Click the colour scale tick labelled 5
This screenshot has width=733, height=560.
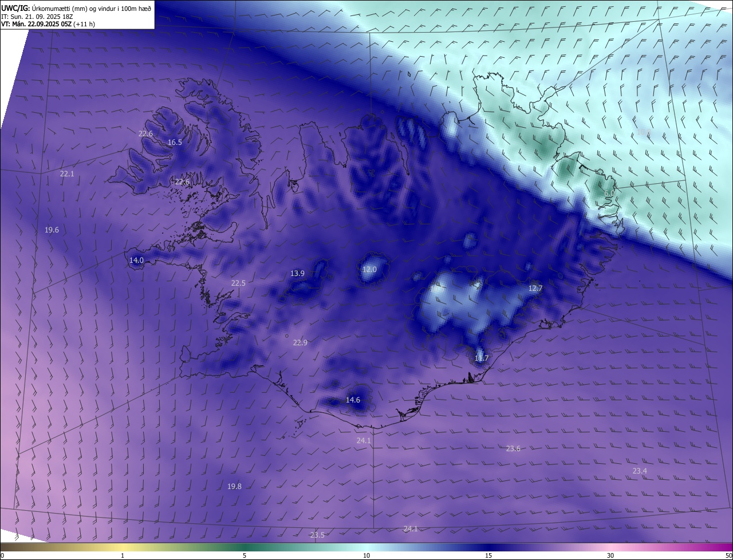click(245, 555)
